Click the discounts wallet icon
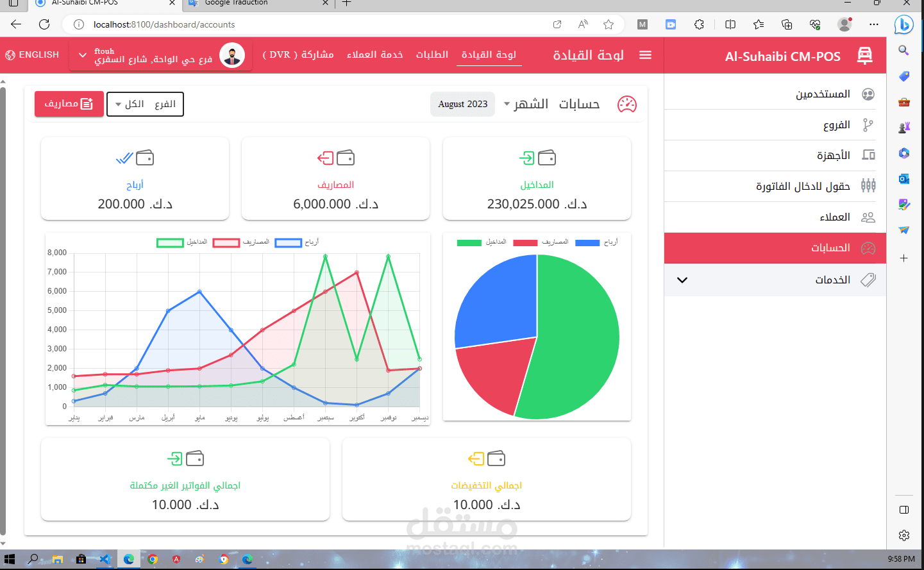The width and height of the screenshot is (924, 570). (x=496, y=458)
